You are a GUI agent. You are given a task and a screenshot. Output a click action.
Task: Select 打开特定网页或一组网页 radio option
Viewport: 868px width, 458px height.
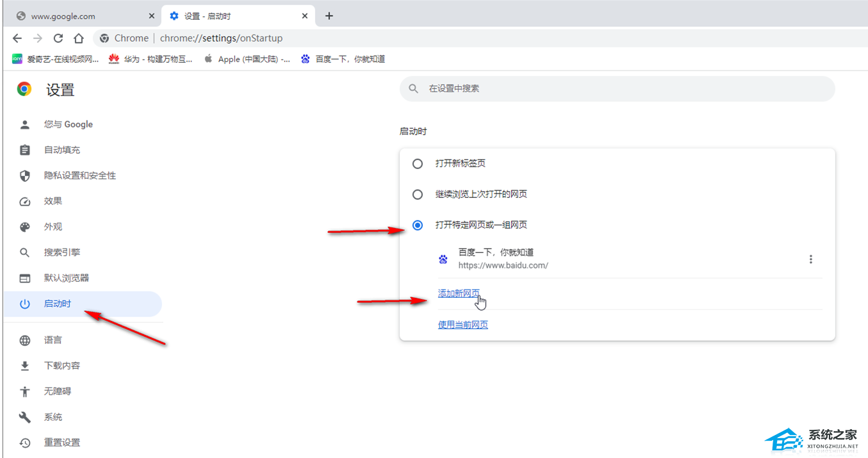418,225
